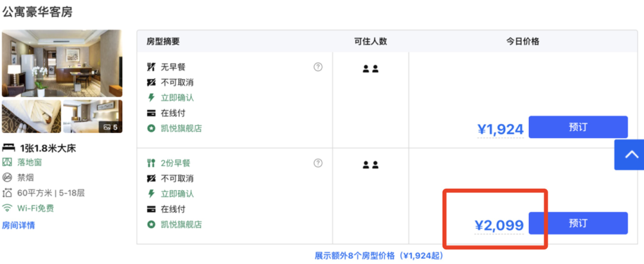Click the 落地窗 window feature icon
This screenshot has height=264, width=644.
(7, 162)
